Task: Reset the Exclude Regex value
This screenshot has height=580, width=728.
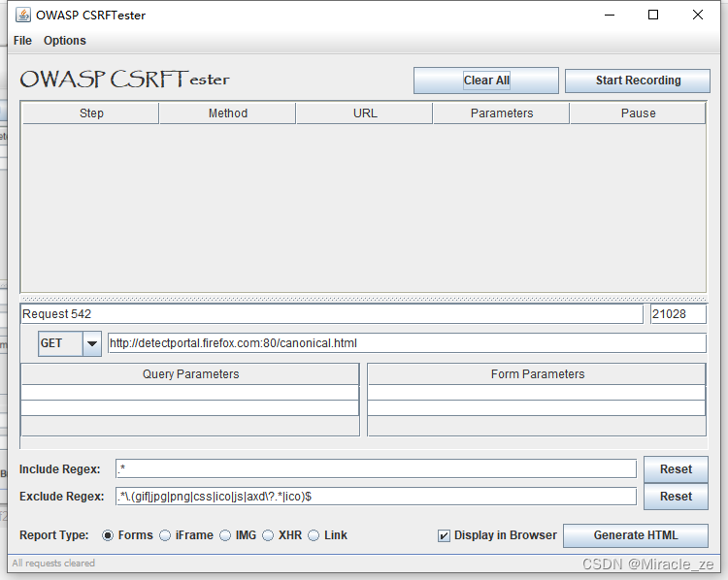Action: pyautogui.click(x=676, y=497)
